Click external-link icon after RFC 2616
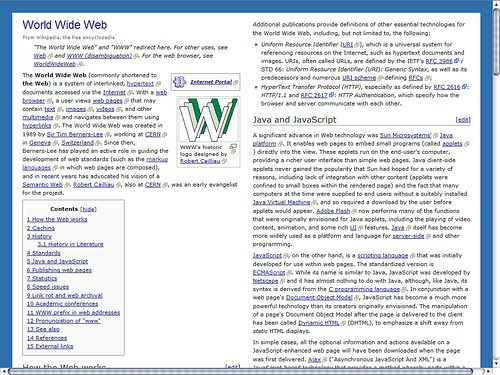500x375 pixels. click(x=464, y=87)
